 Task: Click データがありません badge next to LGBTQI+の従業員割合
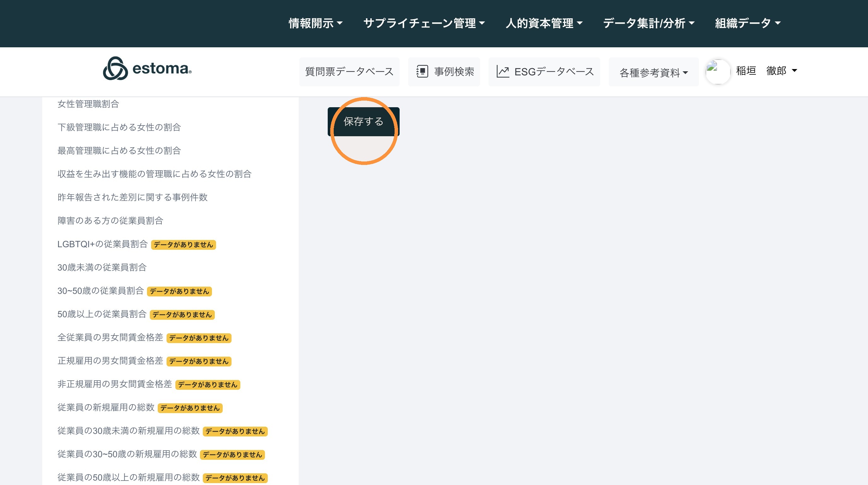pos(183,244)
